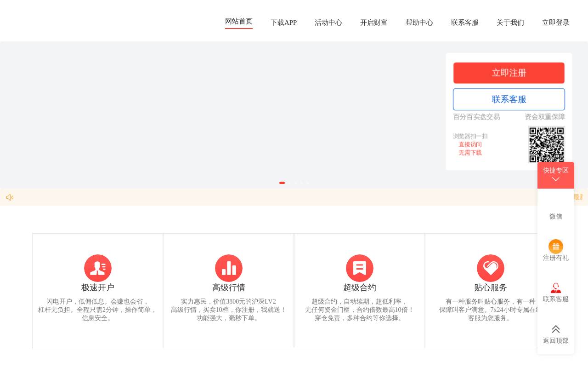Image resolution: width=588 pixels, height=368 pixels.
Task: Click the description starting 闪电开户，低佣低息
Action: 98,310
